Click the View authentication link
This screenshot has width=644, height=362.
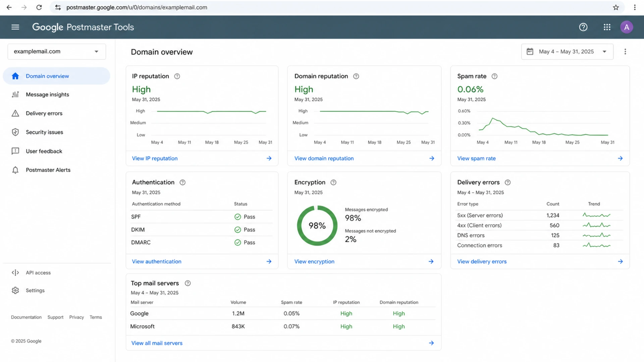(157, 261)
